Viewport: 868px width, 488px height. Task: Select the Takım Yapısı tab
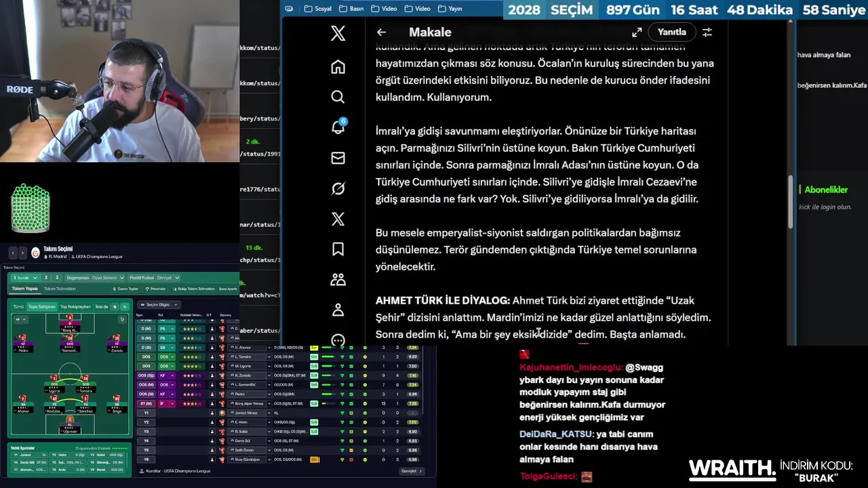(24, 289)
